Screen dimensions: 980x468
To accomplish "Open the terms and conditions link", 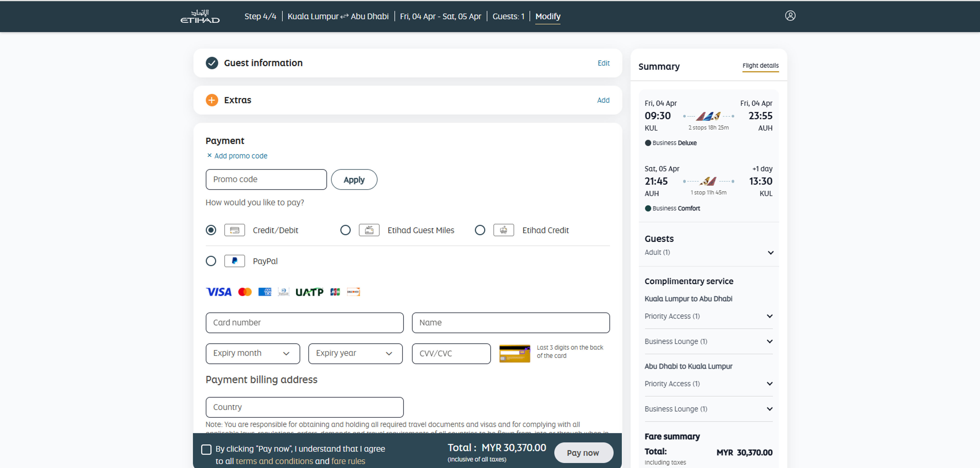I will coord(274,461).
